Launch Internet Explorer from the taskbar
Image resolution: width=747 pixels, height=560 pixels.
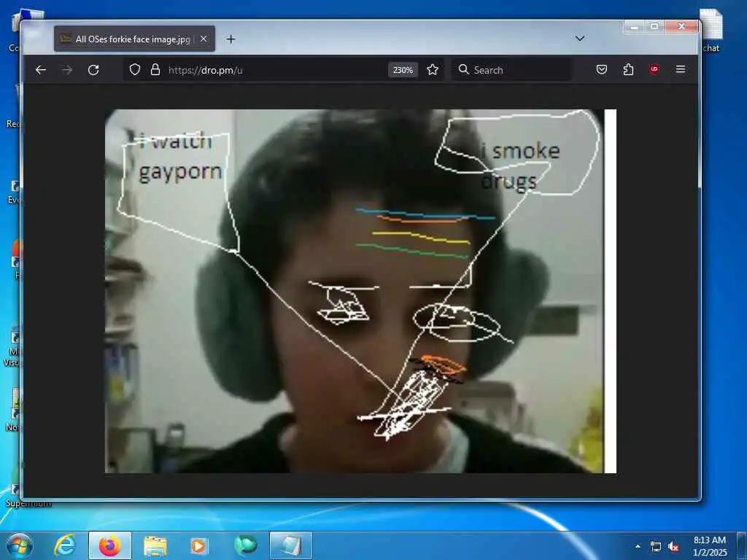point(65,545)
